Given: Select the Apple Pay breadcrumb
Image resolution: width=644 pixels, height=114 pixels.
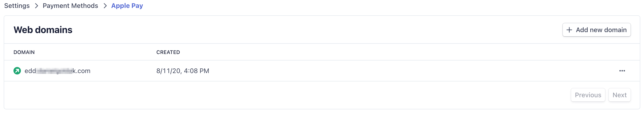Looking at the screenshot, I should click(127, 6).
